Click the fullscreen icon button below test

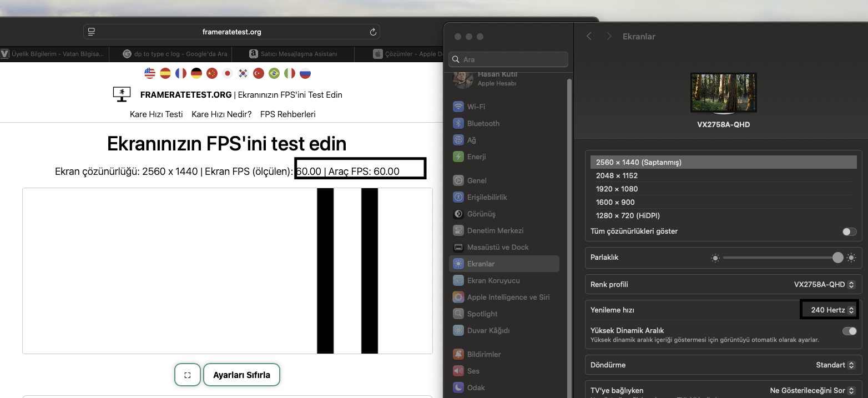[x=188, y=375]
